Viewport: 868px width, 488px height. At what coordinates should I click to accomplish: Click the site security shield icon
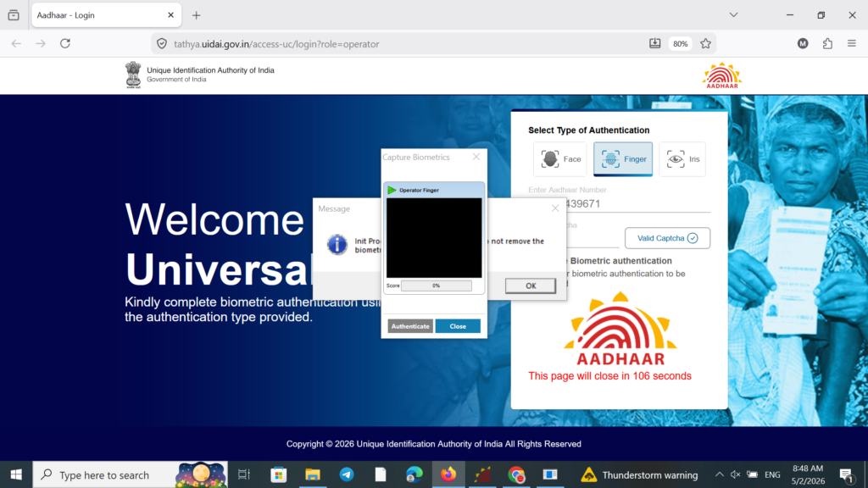162,44
